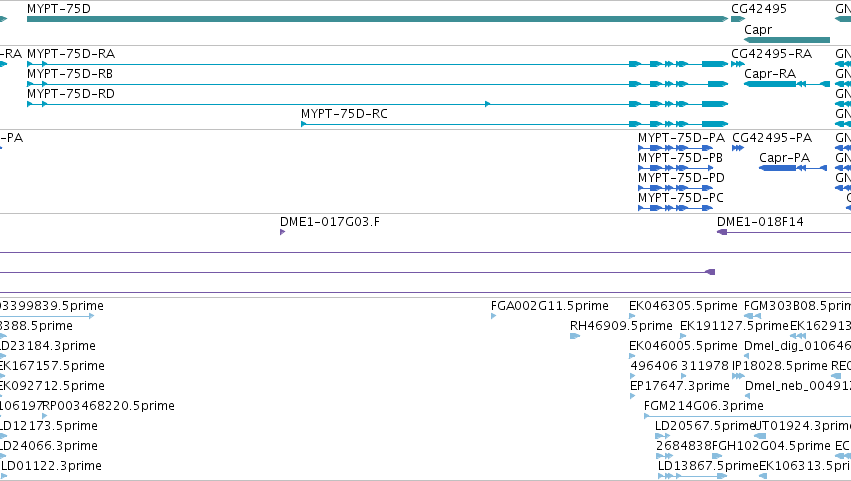Click protein label MYPT-75D-PB
Image resolution: width=851 pixels, height=481 pixels.
pyautogui.click(x=680, y=158)
